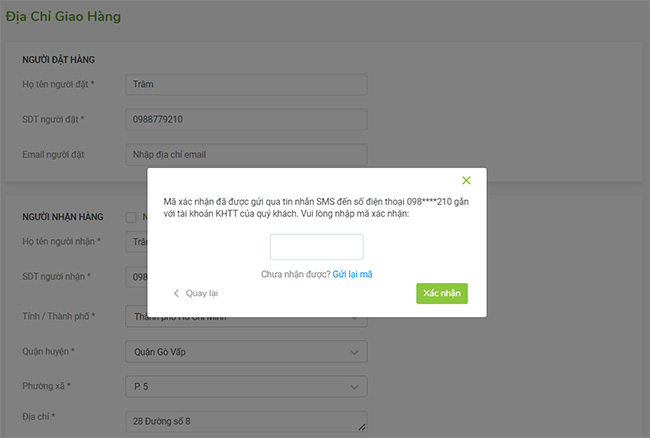Click the Gửi lại mã link
Image resolution: width=650 pixels, height=438 pixels.
pyautogui.click(x=353, y=274)
